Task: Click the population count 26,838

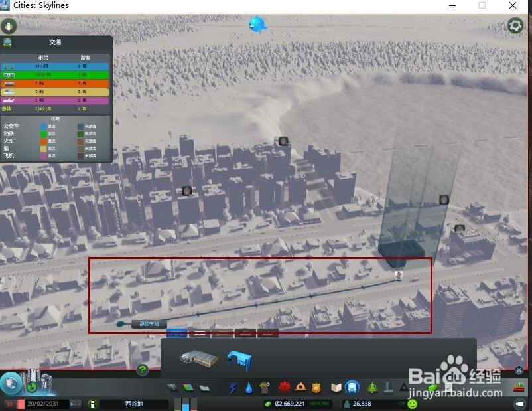Action: pyautogui.click(x=362, y=404)
